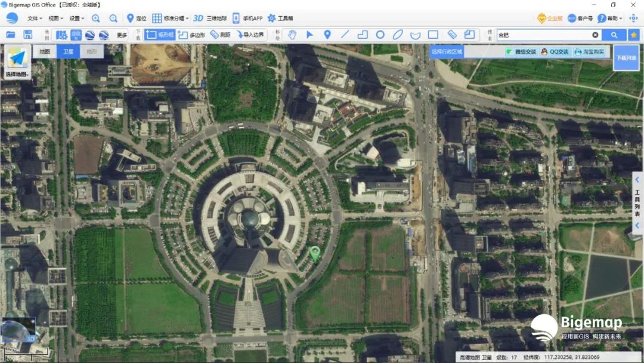644x363 pixels.
Task: Select the placemark pin drawing tool
Action: (327, 35)
